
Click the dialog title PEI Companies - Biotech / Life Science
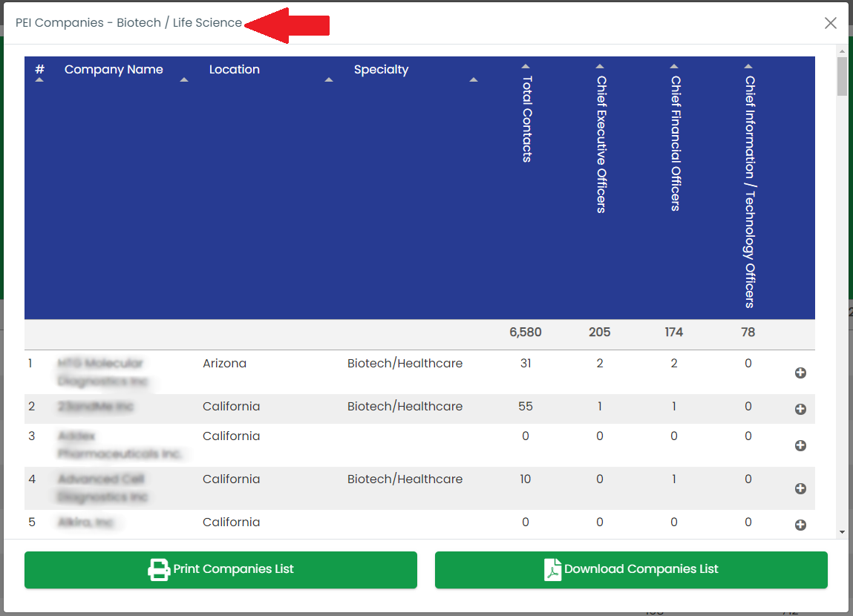[x=128, y=23]
